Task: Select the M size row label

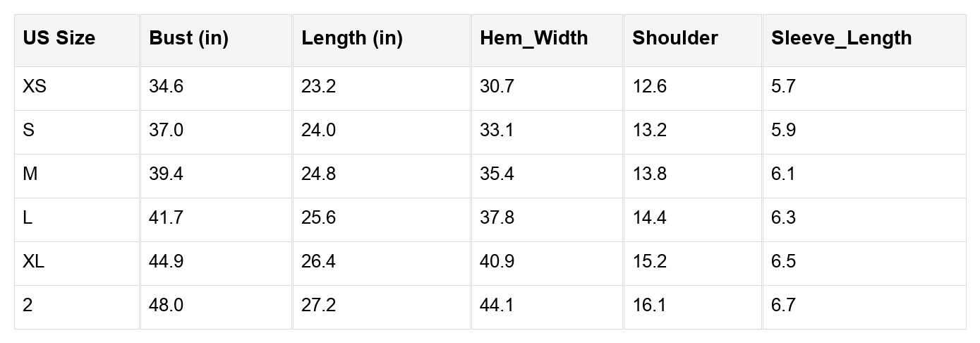Action: tap(30, 174)
